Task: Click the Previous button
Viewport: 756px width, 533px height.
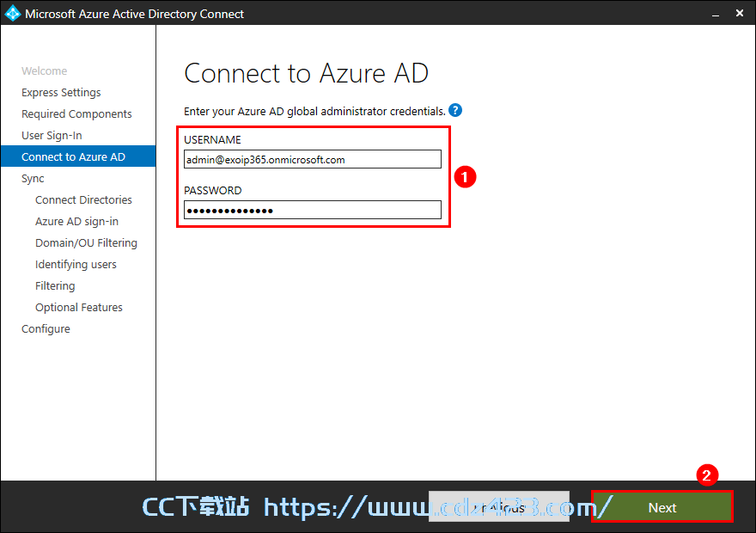Action: pos(499,506)
